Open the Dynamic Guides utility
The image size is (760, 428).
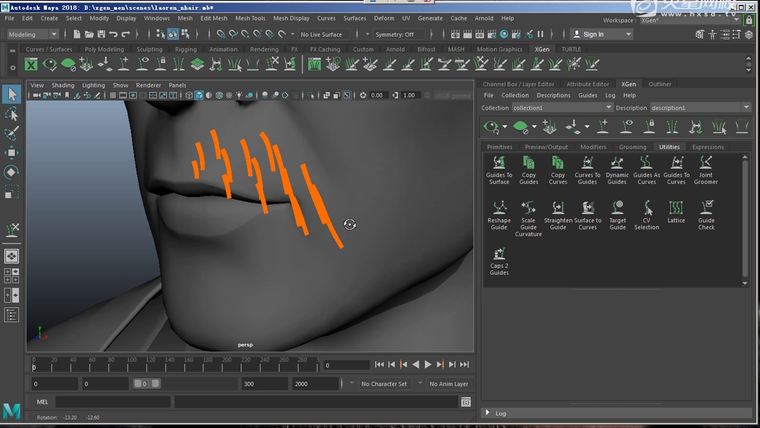coord(617,163)
